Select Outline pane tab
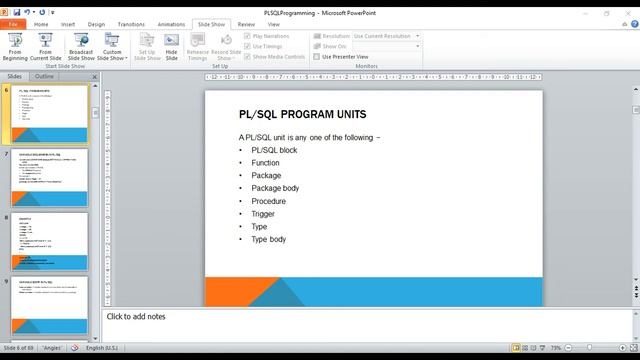This screenshot has height=360, width=640. (44, 76)
